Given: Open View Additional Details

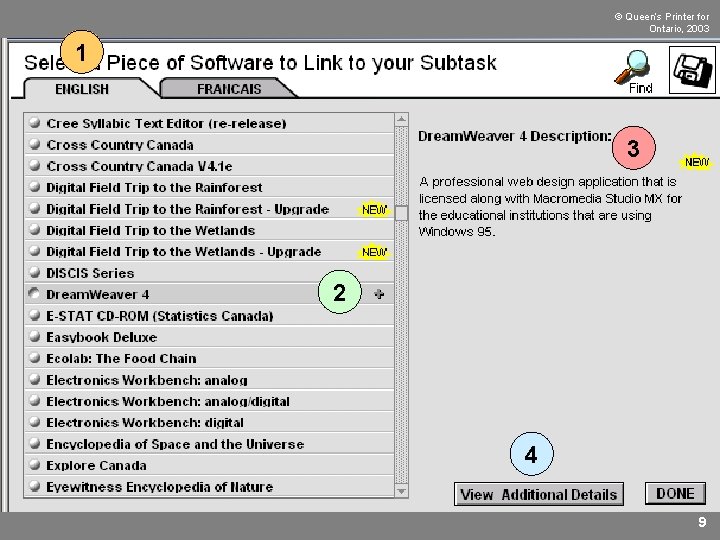Looking at the screenshot, I should coord(539,495).
